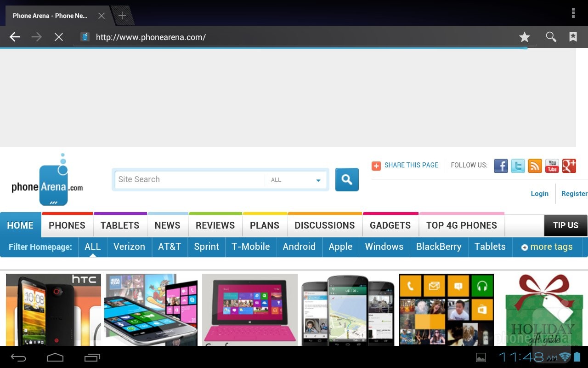The height and width of the screenshot is (368, 588).
Task: Open browser search magnifier icon
Action: click(551, 37)
